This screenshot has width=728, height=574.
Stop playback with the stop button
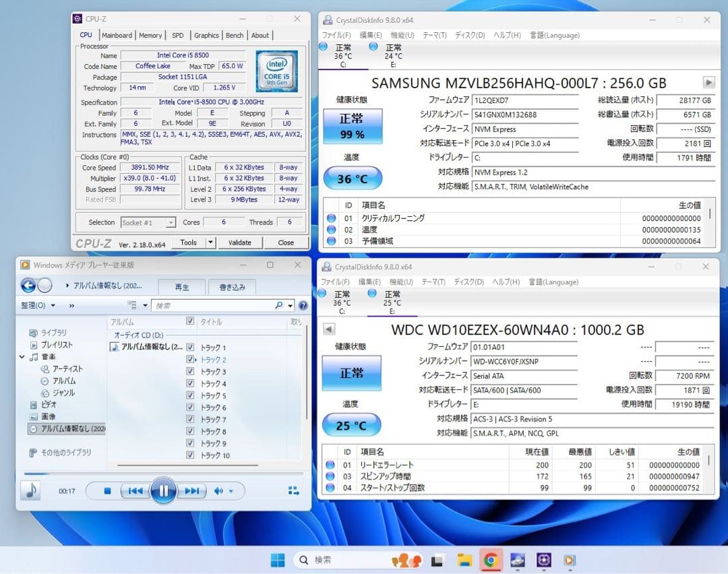(107, 491)
